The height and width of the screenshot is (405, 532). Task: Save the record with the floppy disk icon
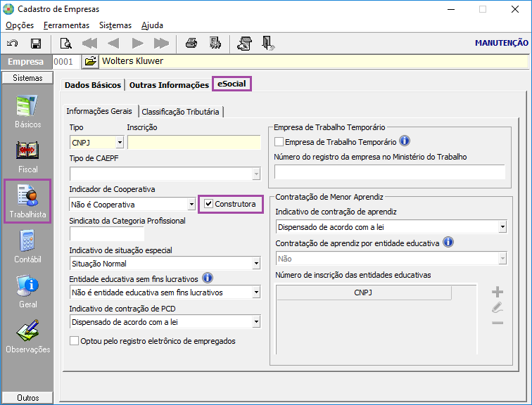click(36, 44)
